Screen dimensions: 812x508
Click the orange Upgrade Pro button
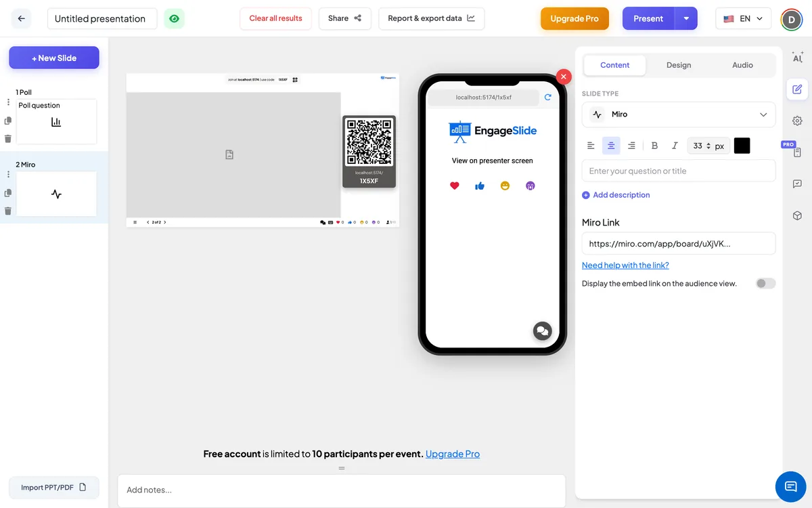coord(574,18)
